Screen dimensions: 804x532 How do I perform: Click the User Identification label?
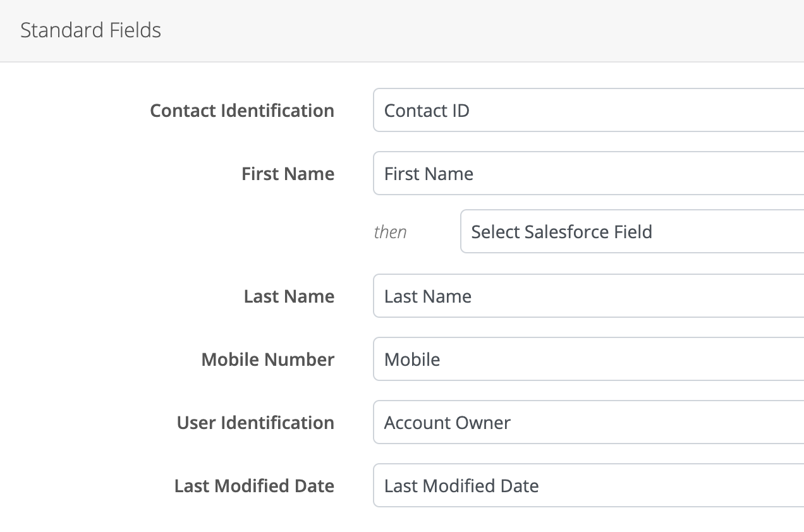pyautogui.click(x=255, y=423)
